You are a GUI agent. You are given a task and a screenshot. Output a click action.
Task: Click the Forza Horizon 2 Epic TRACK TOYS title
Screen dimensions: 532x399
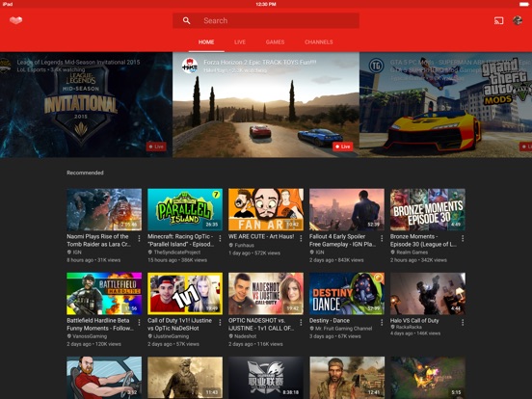point(260,62)
